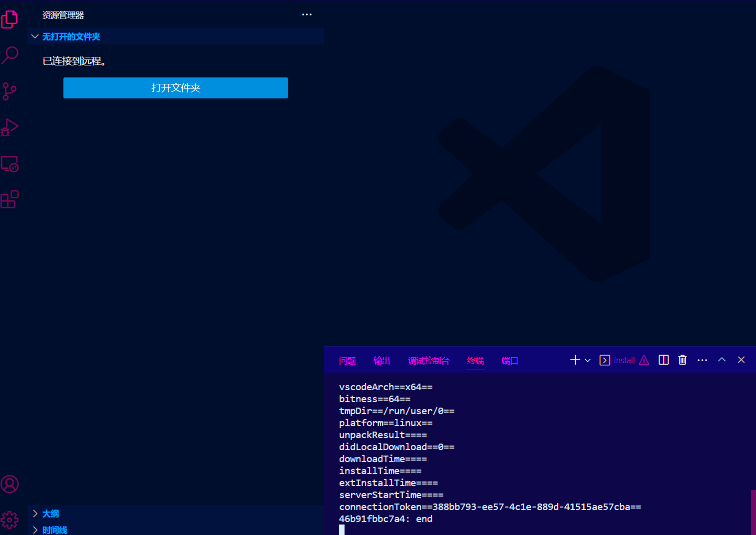Screen dimensions: 756x535
Task: Click platform==linux== terminal line
Action: [385, 423]
